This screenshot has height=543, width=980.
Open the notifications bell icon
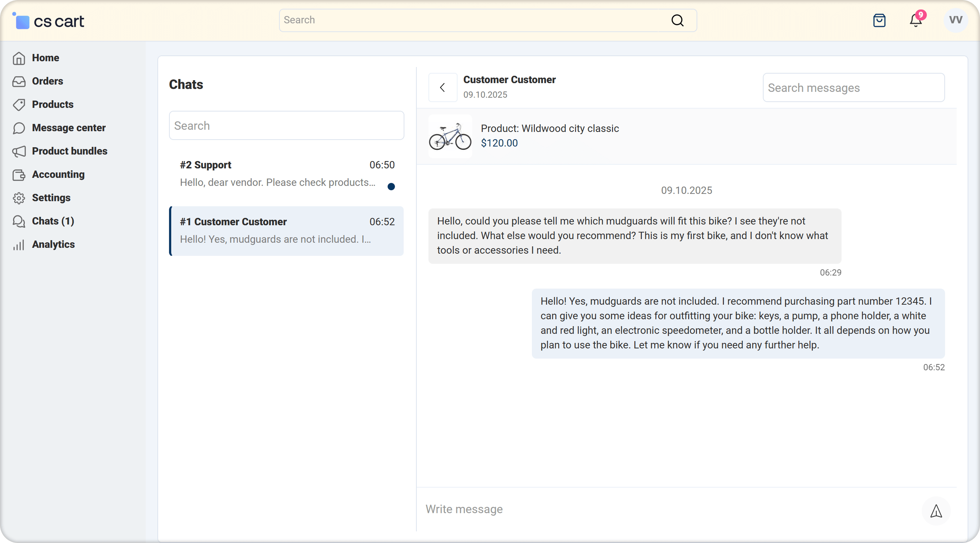coord(916,20)
